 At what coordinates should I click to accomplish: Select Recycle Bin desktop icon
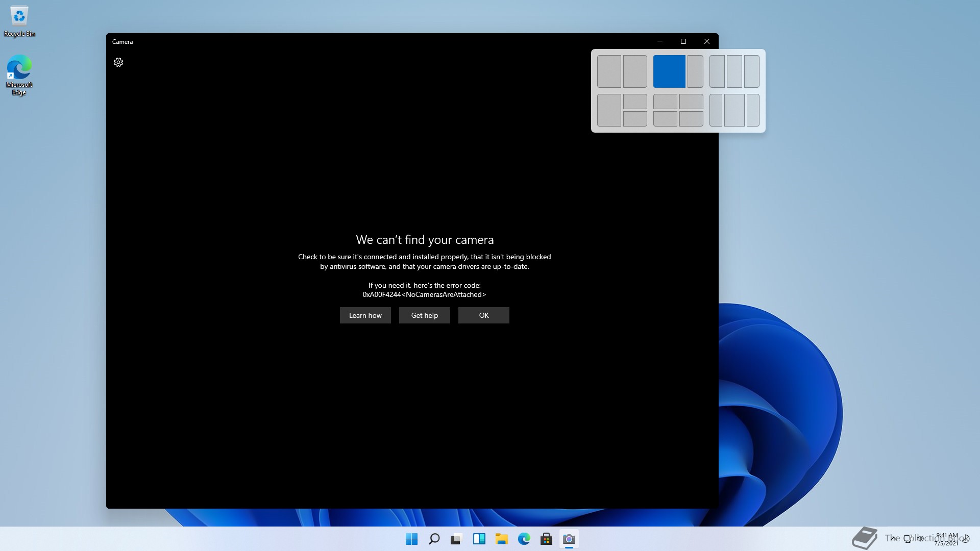point(19,21)
